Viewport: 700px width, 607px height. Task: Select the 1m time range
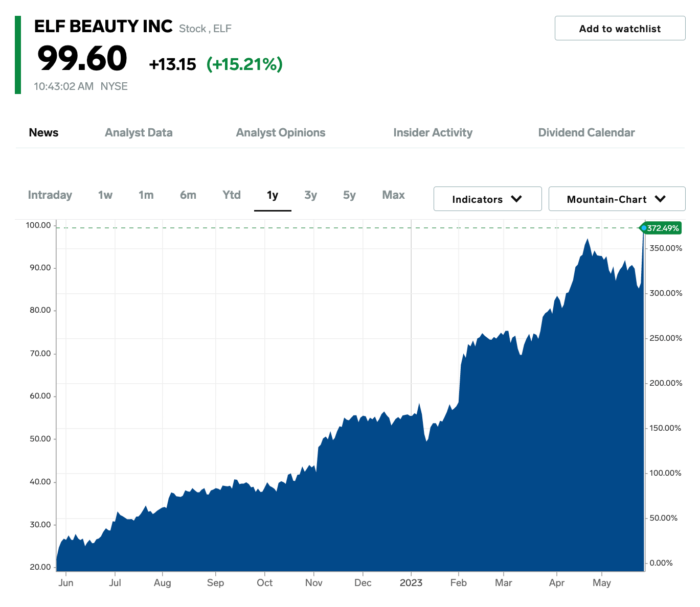(146, 195)
